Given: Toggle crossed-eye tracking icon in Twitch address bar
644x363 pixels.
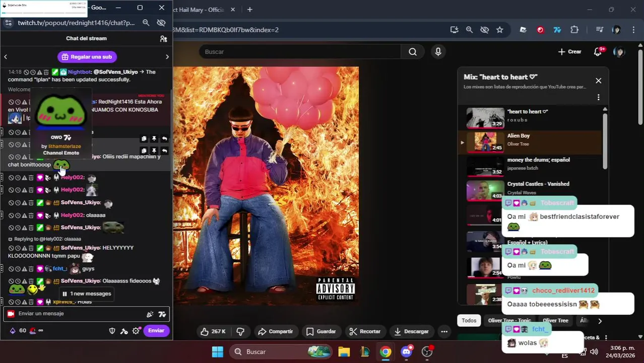Looking at the screenshot, I should (161, 23).
